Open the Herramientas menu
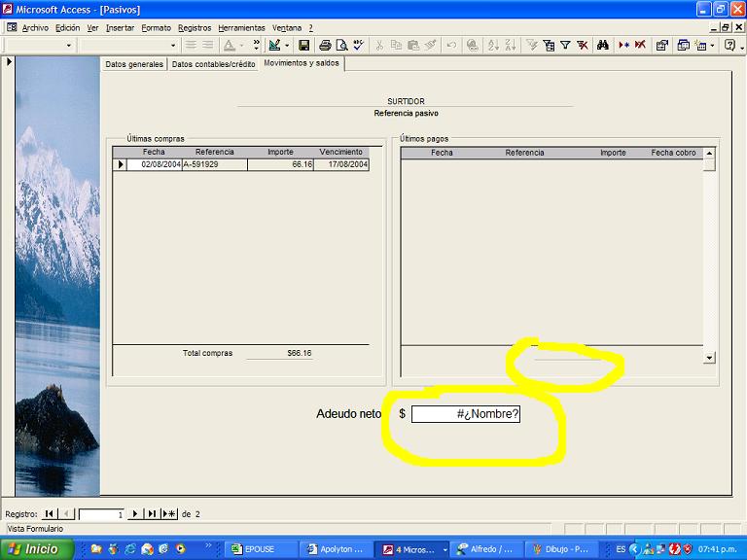Screen dimensions: 747x560 click(x=241, y=28)
